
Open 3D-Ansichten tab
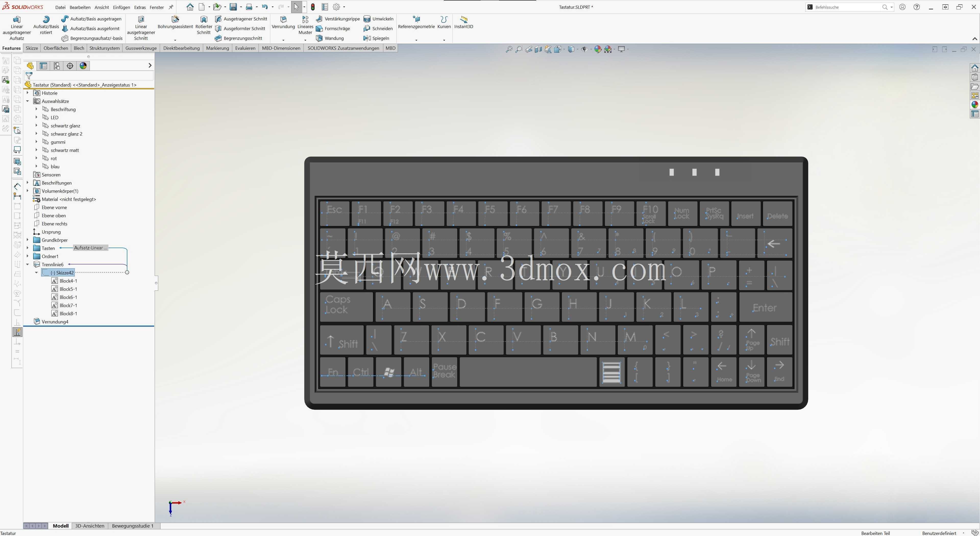(x=90, y=526)
